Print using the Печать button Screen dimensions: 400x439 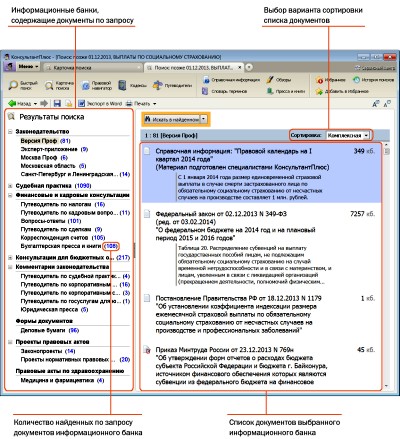tap(138, 103)
